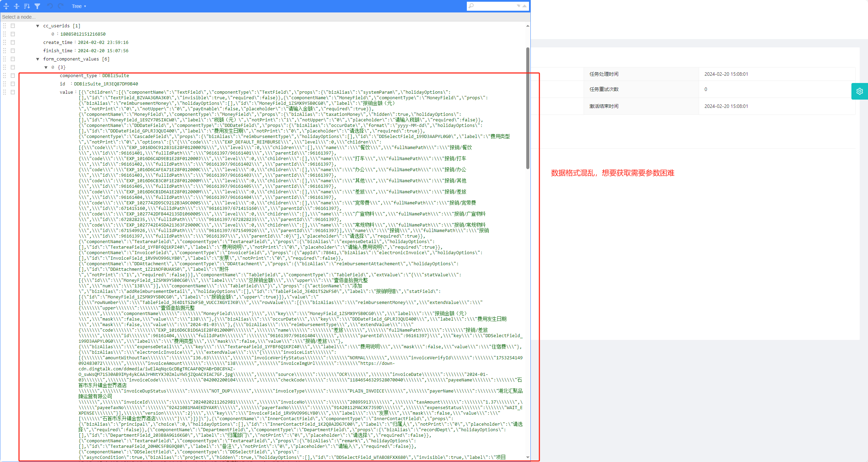Grab drag handle of form_component_values row

(x=4, y=59)
